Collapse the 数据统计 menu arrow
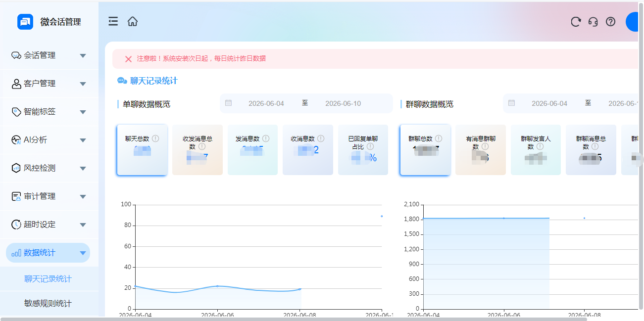 click(x=83, y=253)
